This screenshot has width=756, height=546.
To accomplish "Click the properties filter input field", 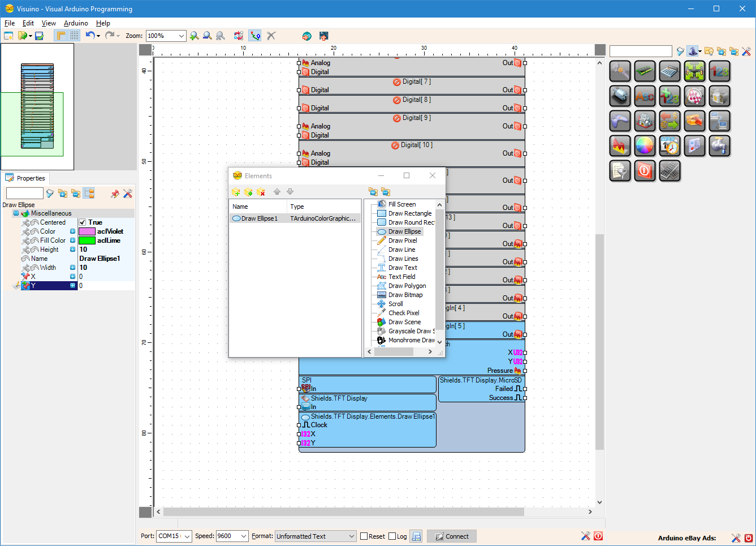I will pyautogui.click(x=24, y=194).
